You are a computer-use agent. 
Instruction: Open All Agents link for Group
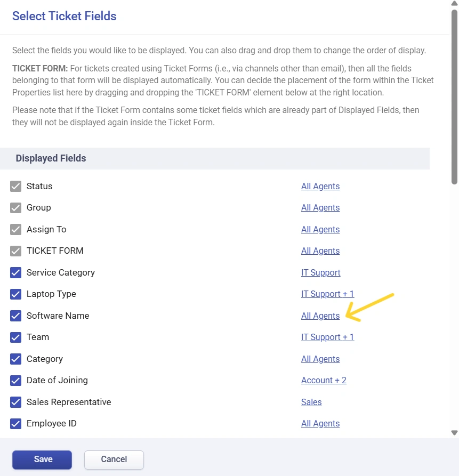[320, 208]
